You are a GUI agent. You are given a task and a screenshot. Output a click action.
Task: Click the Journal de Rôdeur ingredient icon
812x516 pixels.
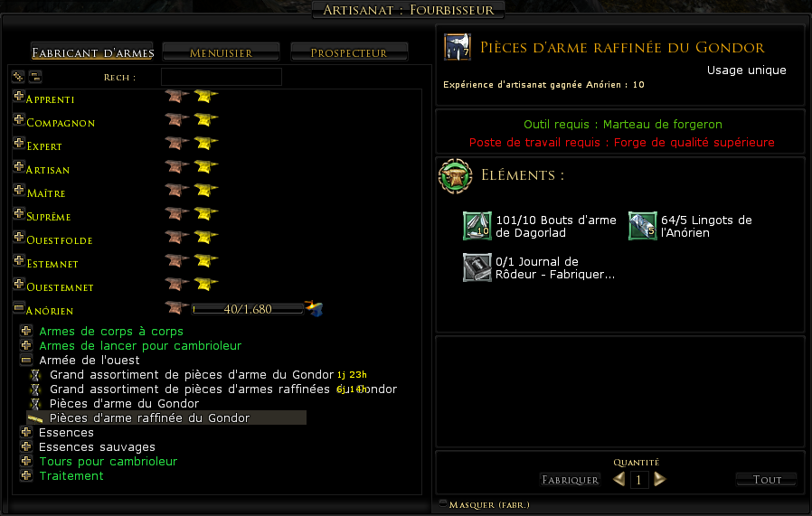tap(477, 267)
